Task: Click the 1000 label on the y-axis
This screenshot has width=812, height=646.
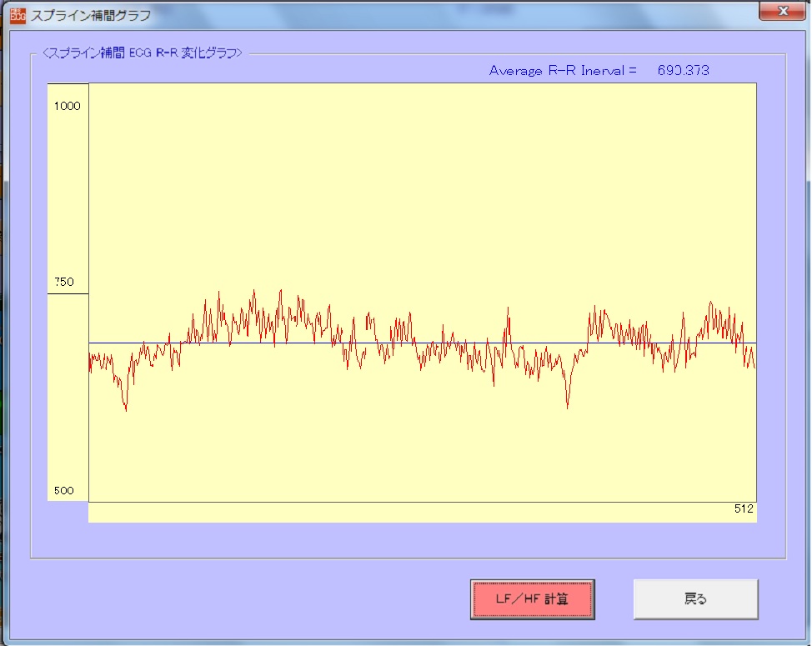Action: [x=67, y=106]
